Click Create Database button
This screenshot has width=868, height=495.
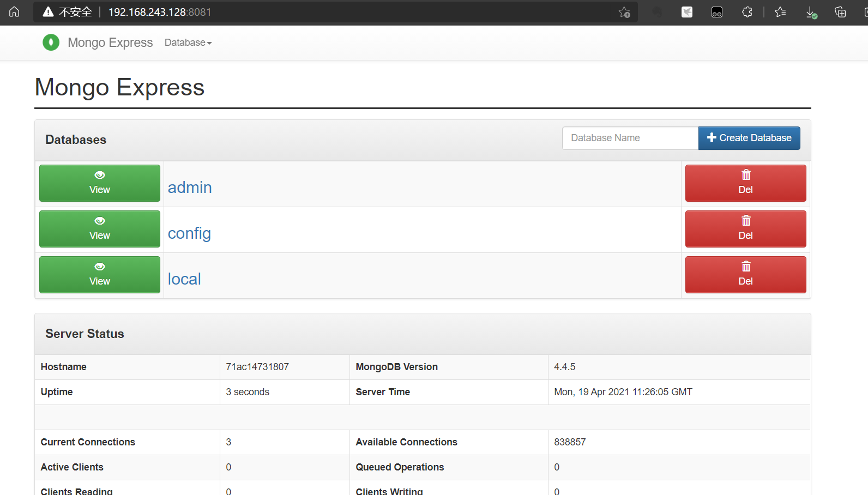tap(749, 138)
